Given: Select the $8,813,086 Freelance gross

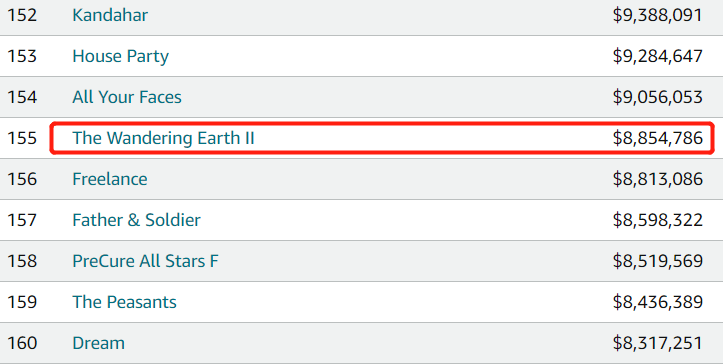Looking at the screenshot, I should point(658,179).
